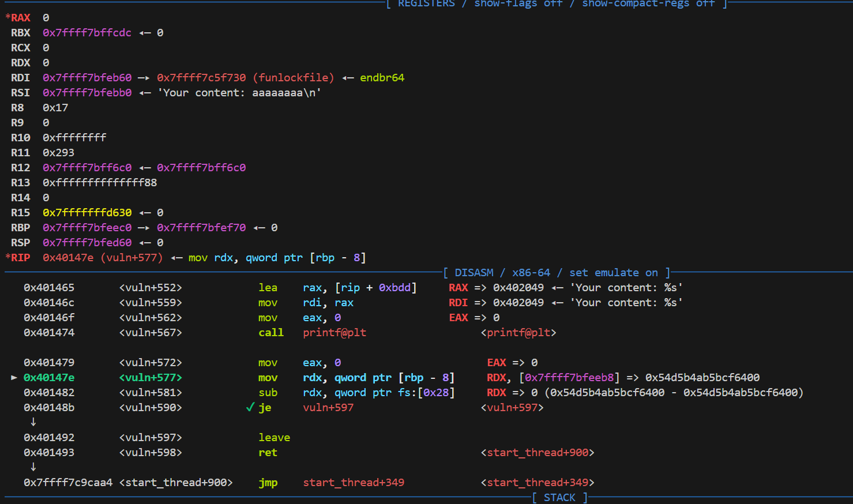Click the down arrow below address 0x401493
The image size is (853, 504).
click(x=33, y=467)
